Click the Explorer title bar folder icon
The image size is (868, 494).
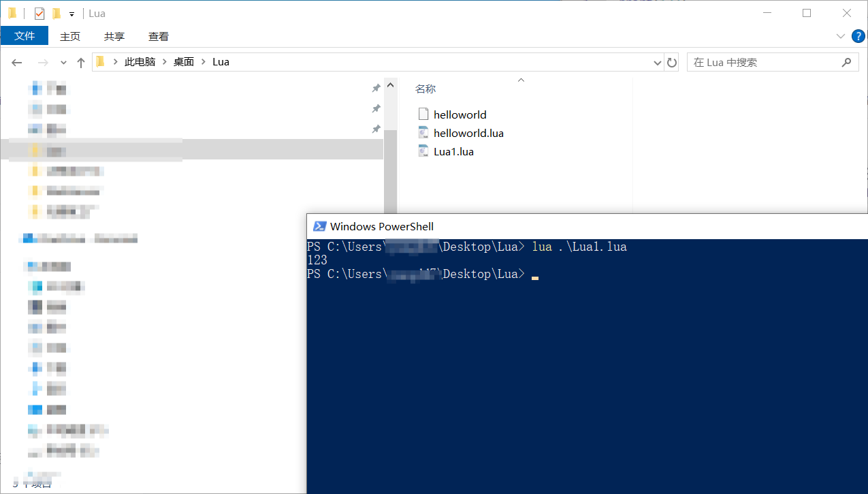(x=12, y=14)
